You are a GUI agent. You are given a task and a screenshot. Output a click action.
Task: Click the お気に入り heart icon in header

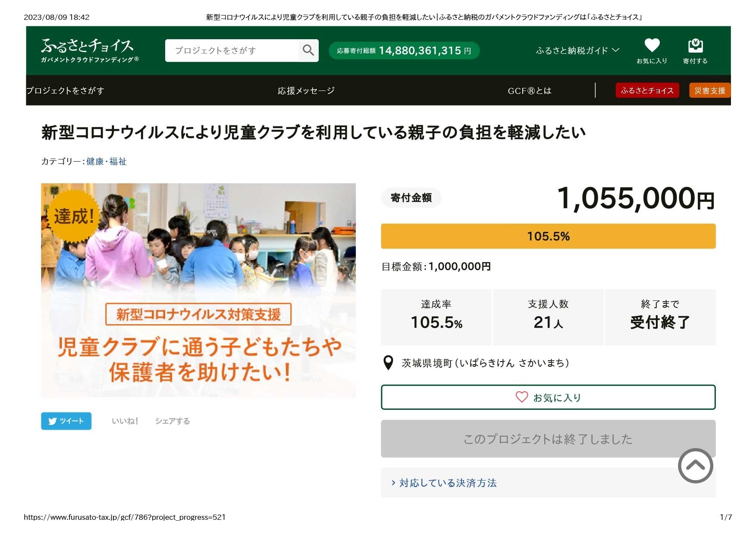pyautogui.click(x=652, y=46)
